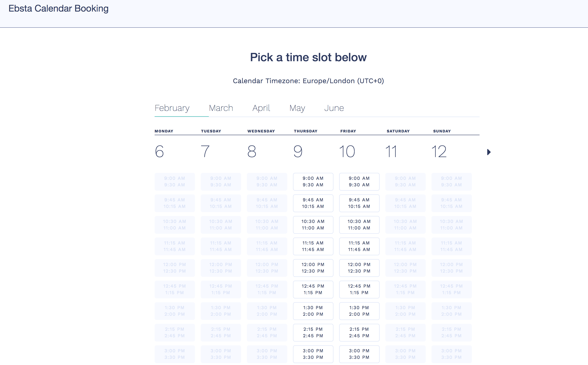This screenshot has height=365, width=588.
Task: Select the May tab
Action: coord(297,108)
